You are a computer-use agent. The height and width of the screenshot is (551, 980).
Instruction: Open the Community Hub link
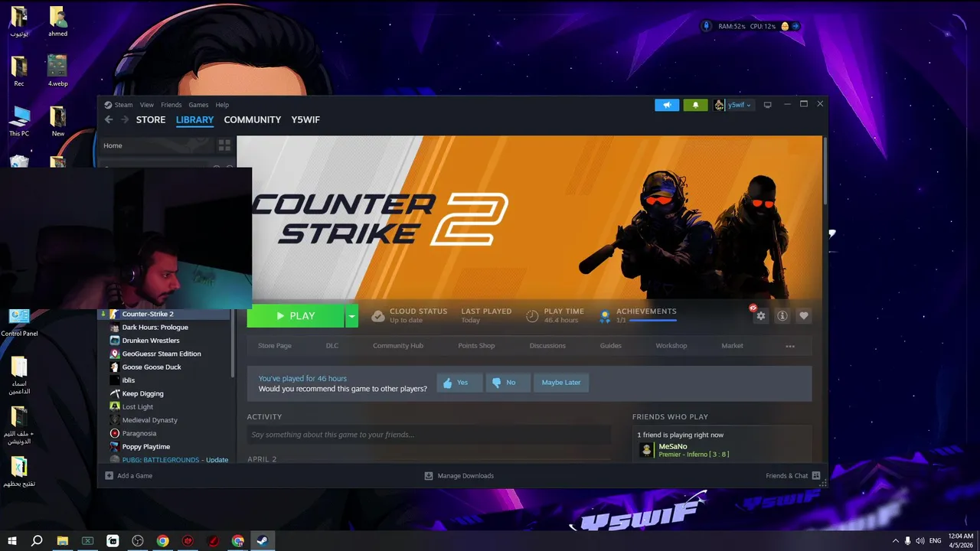pos(398,346)
